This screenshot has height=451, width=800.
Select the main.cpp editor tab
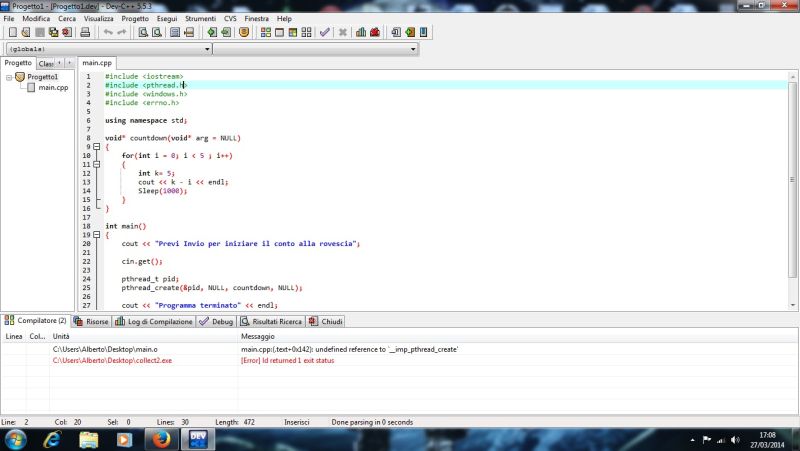[x=97, y=63]
